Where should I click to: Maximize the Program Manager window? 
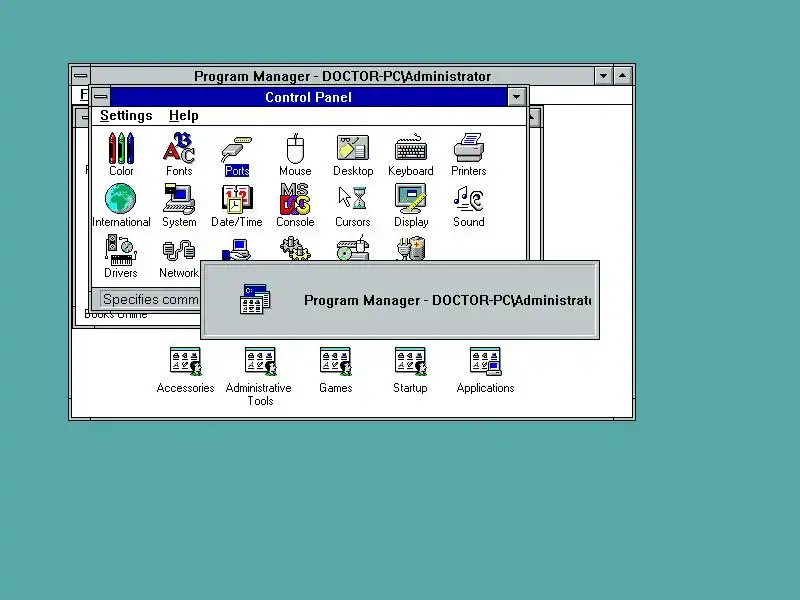pos(622,76)
